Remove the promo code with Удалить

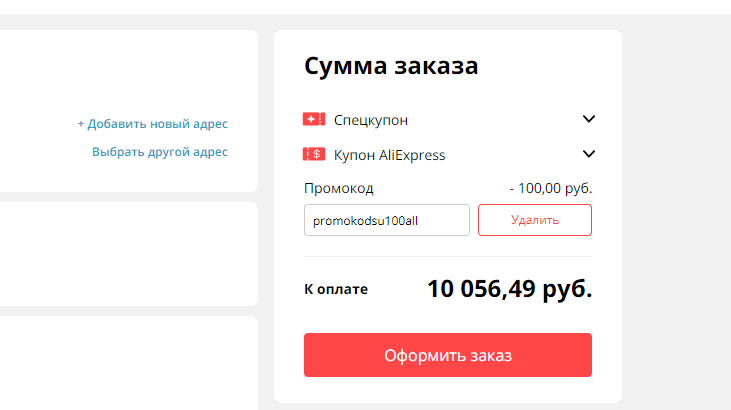point(535,220)
